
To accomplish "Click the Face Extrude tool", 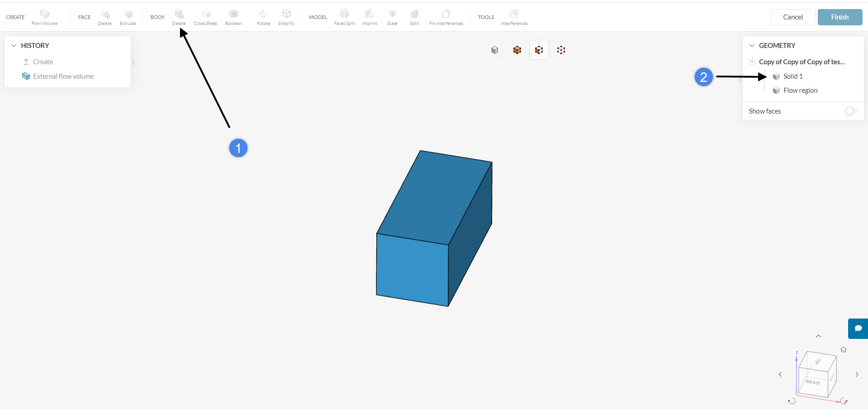I will (128, 14).
